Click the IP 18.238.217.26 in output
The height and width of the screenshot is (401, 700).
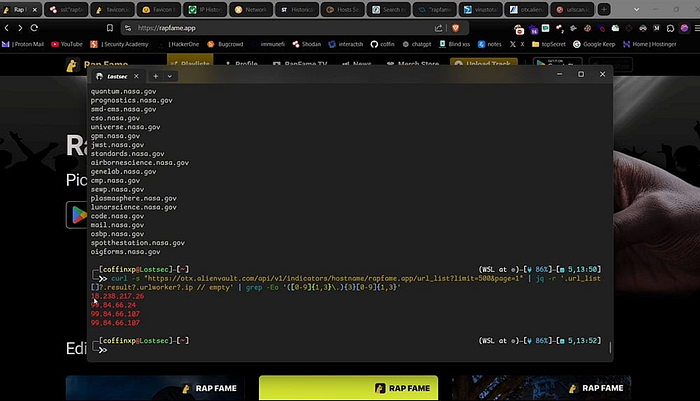coord(117,296)
